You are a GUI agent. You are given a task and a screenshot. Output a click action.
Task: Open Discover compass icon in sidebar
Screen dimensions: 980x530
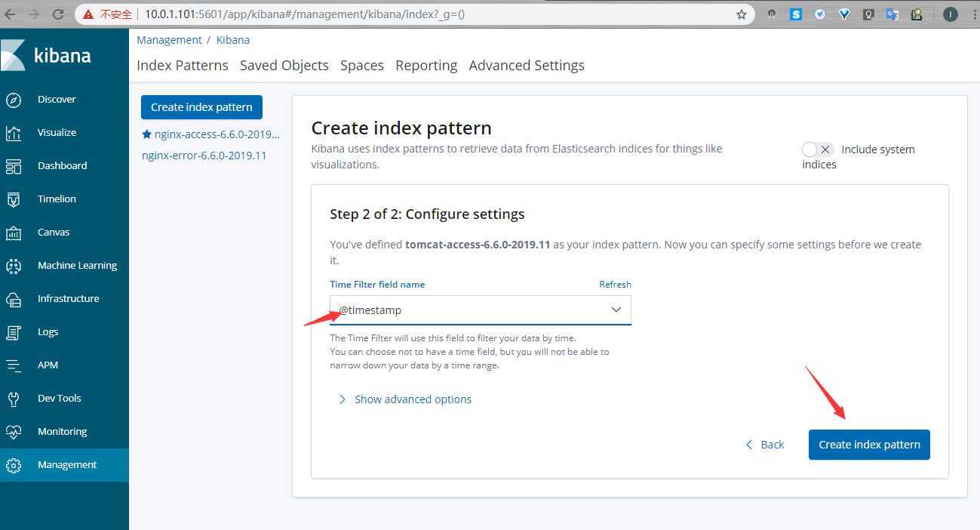point(14,100)
